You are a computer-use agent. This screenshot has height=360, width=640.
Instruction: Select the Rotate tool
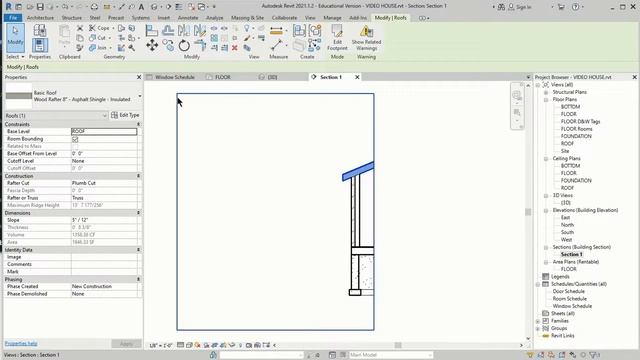[x=184, y=45]
